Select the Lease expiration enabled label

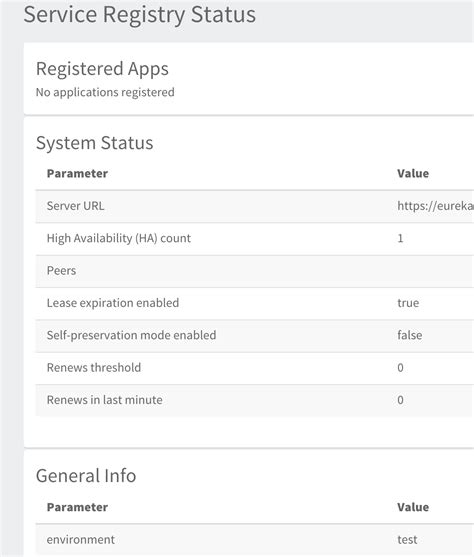click(x=113, y=303)
